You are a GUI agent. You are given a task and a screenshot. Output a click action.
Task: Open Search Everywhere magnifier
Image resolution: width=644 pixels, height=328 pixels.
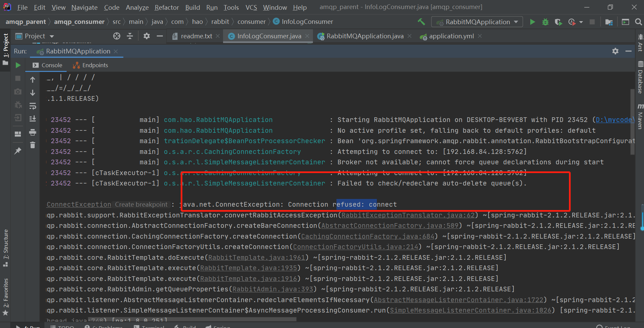[638, 22]
